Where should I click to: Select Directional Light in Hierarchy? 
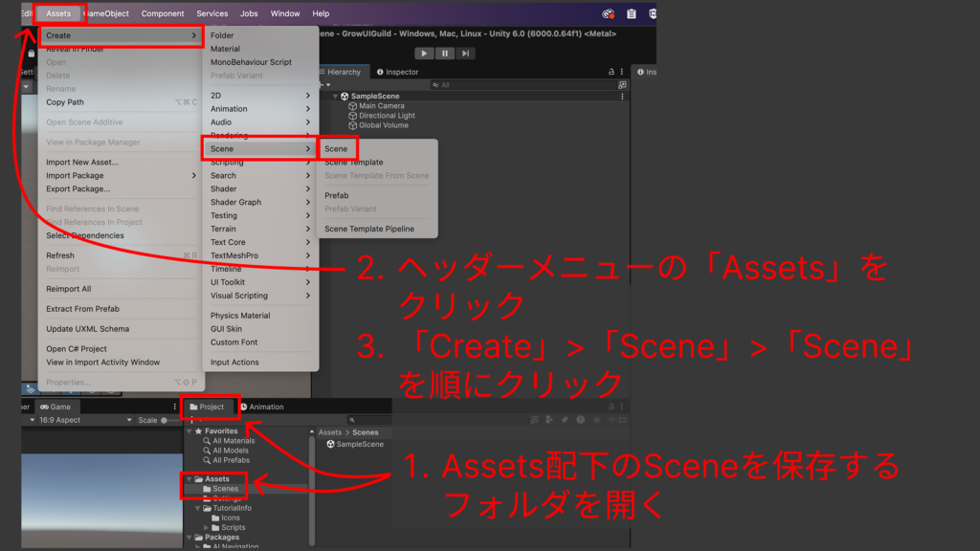pyautogui.click(x=387, y=116)
